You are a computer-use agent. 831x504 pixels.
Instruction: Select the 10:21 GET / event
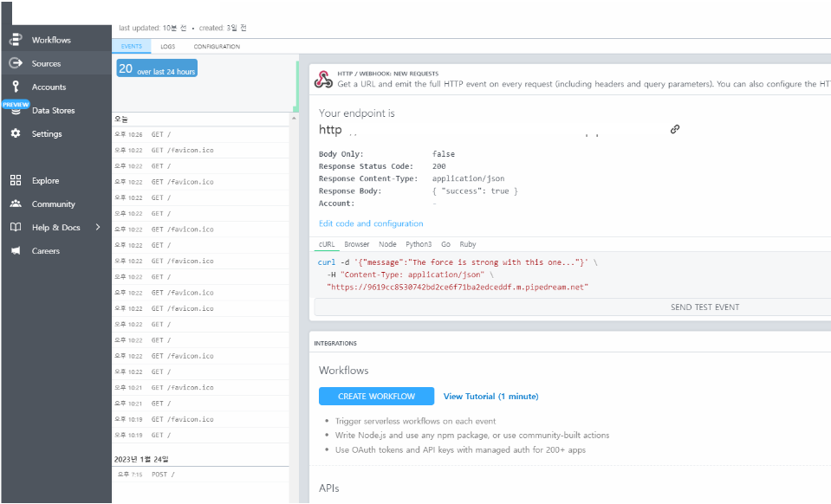(x=201, y=404)
